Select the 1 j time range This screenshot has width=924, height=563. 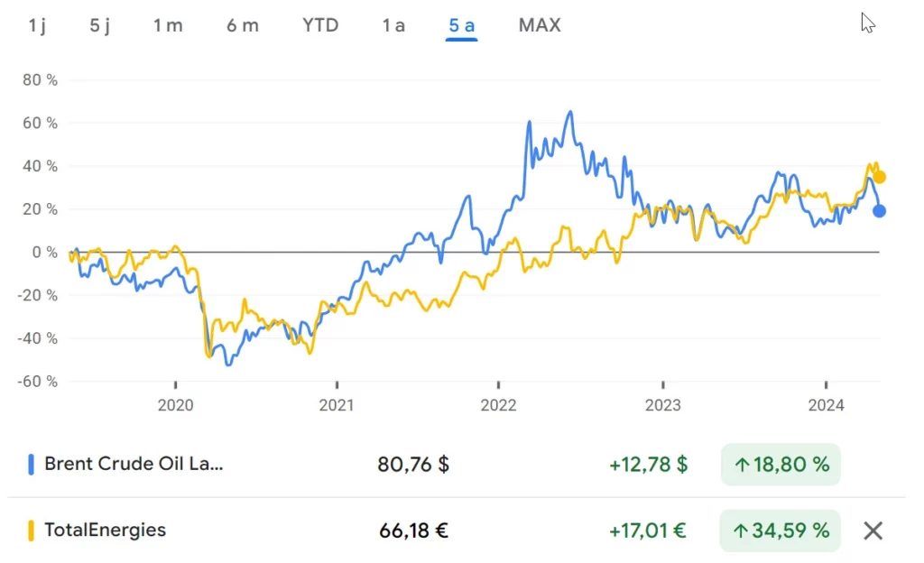[x=37, y=25]
